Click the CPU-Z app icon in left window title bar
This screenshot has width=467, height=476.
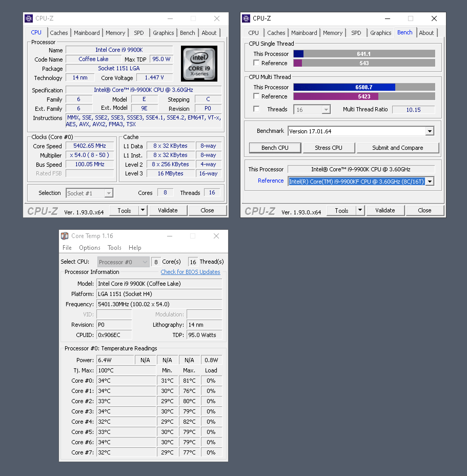pyautogui.click(x=29, y=18)
